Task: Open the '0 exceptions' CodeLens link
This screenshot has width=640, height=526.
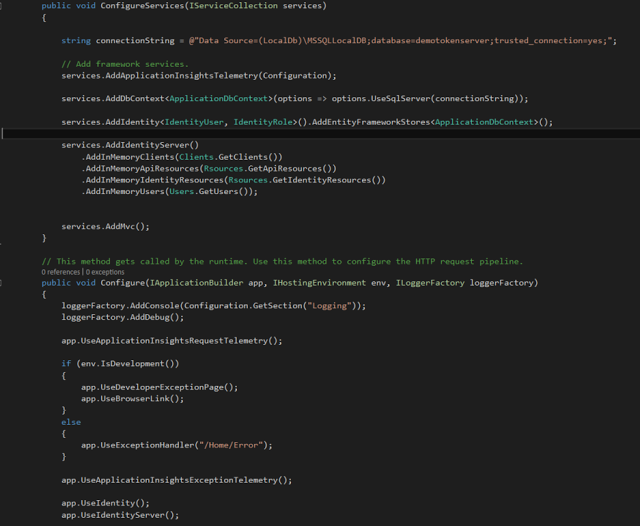Action: pyautogui.click(x=105, y=272)
